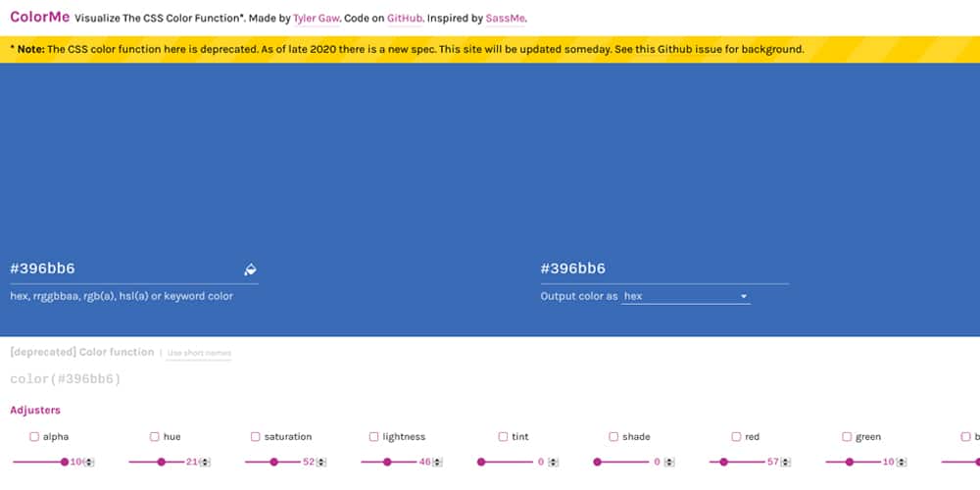The height and width of the screenshot is (490, 980).
Task: Click the saturation value 52 field
Action: [x=309, y=463]
